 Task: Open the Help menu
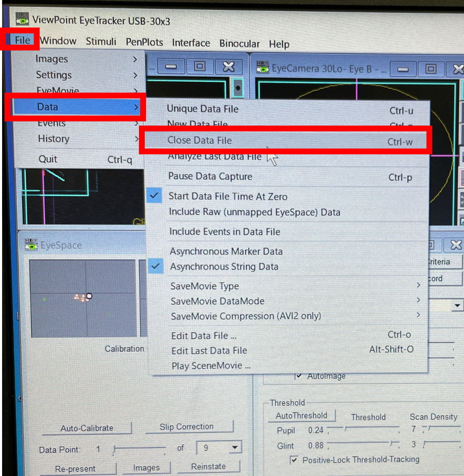tap(279, 44)
